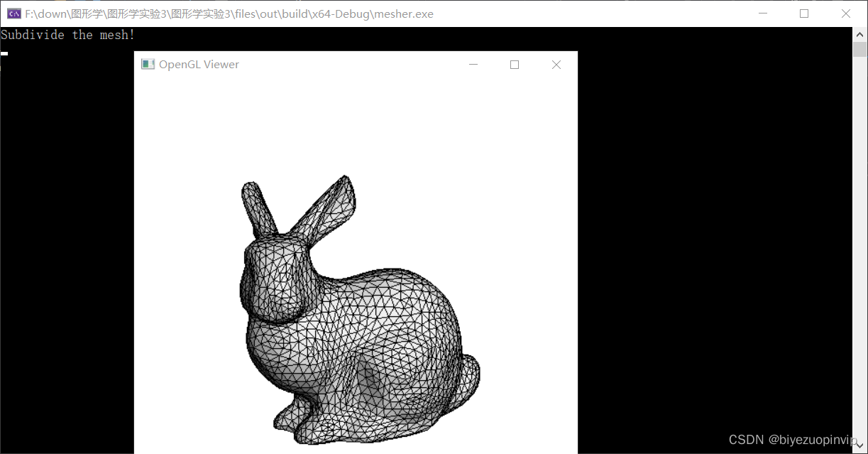Maximize the mesher.exe console window
Viewport: 868px width, 454px height.
pos(804,13)
